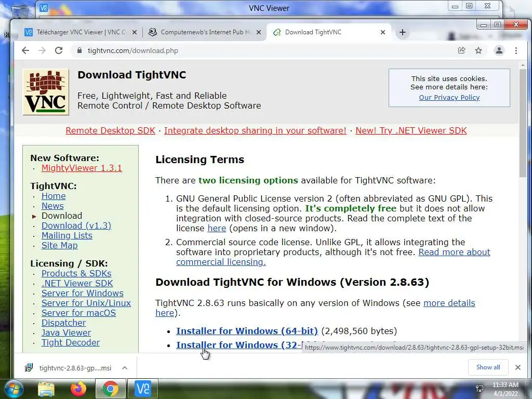Image resolution: width=532 pixels, height=399 pixels.
Task: Open MightyViewer 1.3.1 link
Action: pyautogui.click(x=82, y=168)
